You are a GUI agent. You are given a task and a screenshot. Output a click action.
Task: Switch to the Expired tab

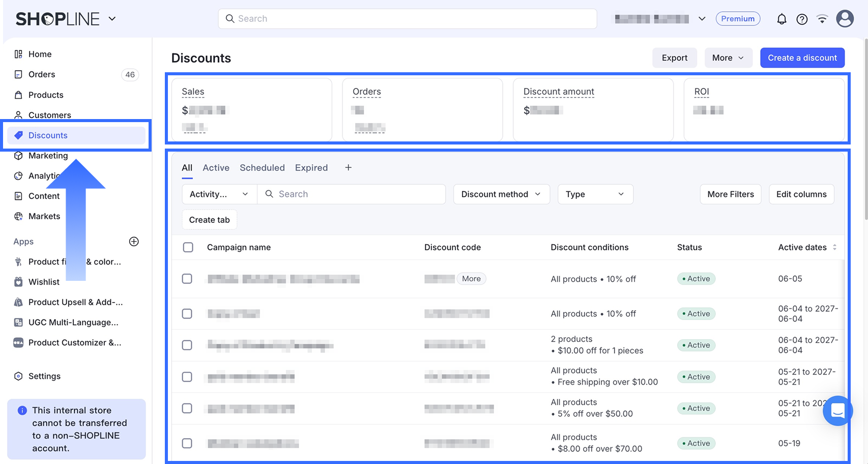pyautogui.click(x=311, y=168)
